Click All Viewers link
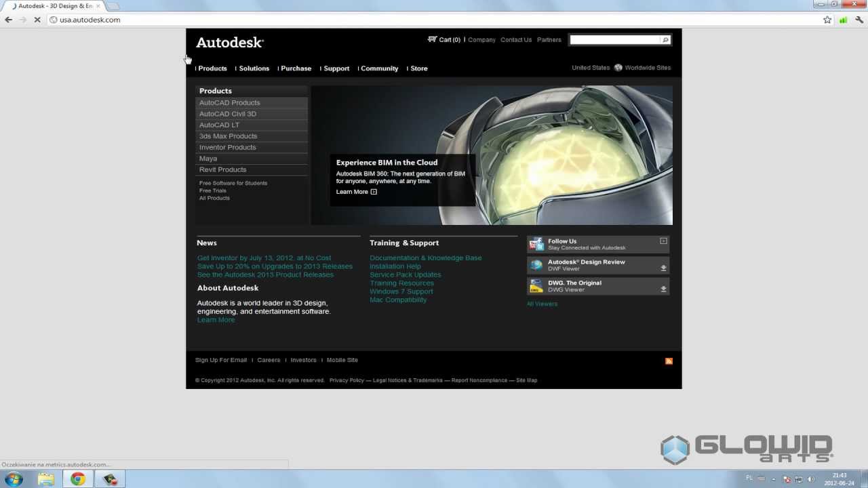Image resolution: width=868 pixels, height=488 pixels. tap(542, 304)
